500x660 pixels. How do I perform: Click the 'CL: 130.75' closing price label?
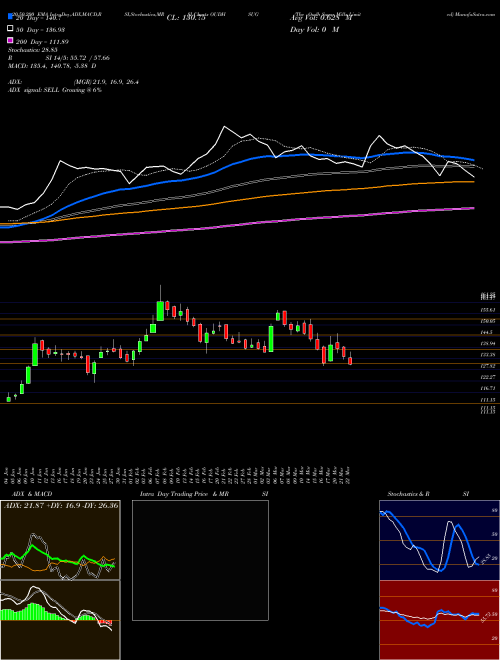(186, 18)
